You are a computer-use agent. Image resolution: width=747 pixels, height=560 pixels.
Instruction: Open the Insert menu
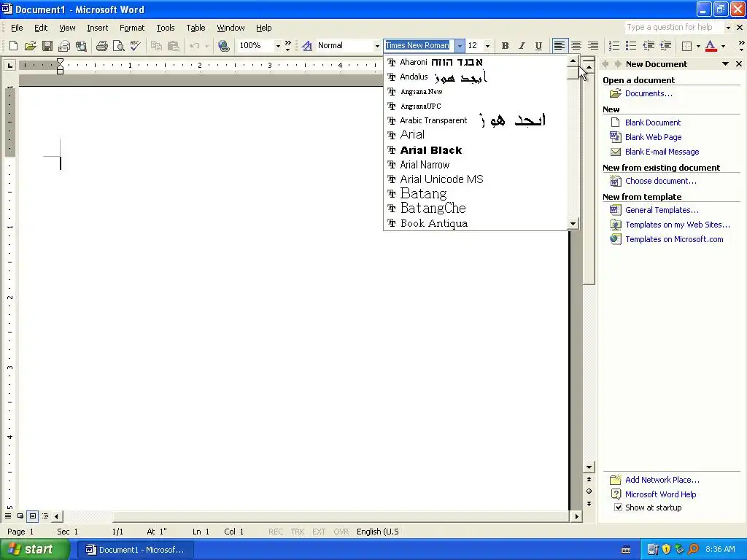pyautogui.click(x=97, y=28)
